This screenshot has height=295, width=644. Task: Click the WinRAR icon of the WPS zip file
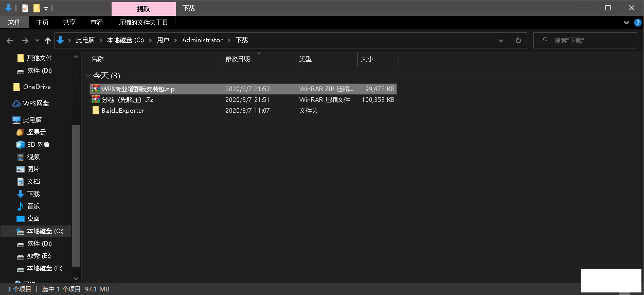coord(95,89)
